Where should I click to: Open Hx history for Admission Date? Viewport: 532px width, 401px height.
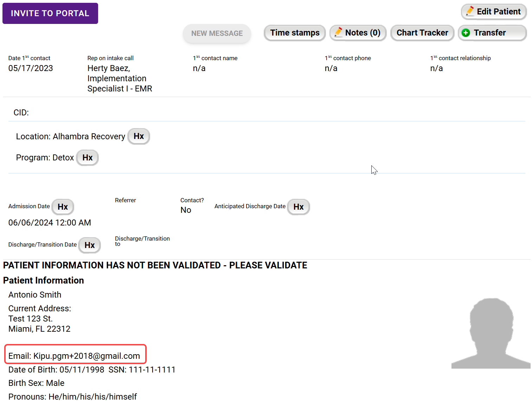63,207
